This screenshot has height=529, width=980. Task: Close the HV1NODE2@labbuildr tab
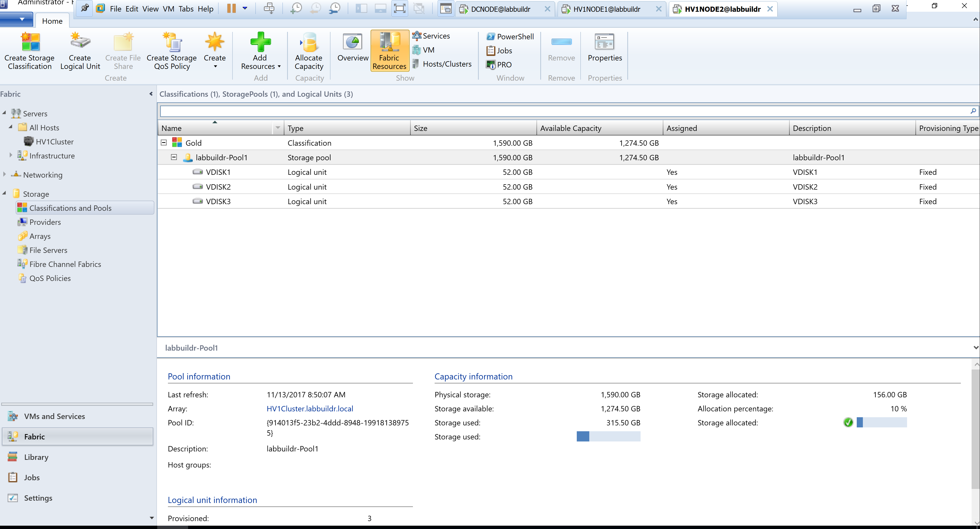pyautogui.click(x=770, y=9)
